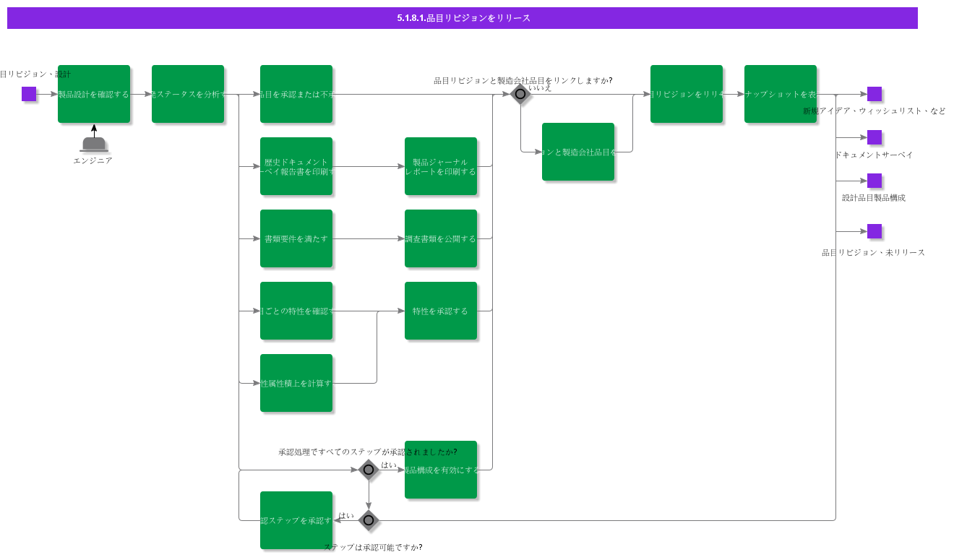Select the purple end node 設計品目製品構成

coord(874,181)
